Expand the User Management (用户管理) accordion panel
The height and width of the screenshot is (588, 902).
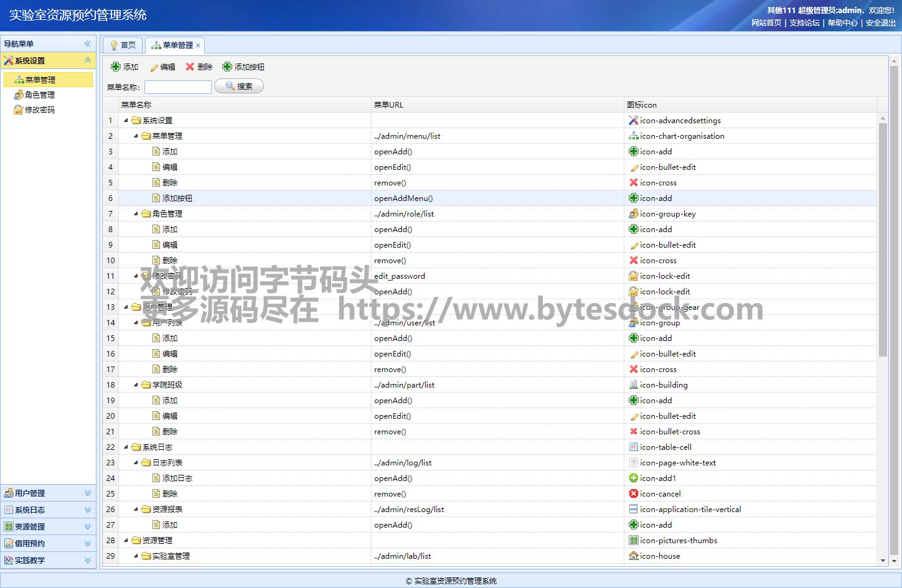coord(87,493)
